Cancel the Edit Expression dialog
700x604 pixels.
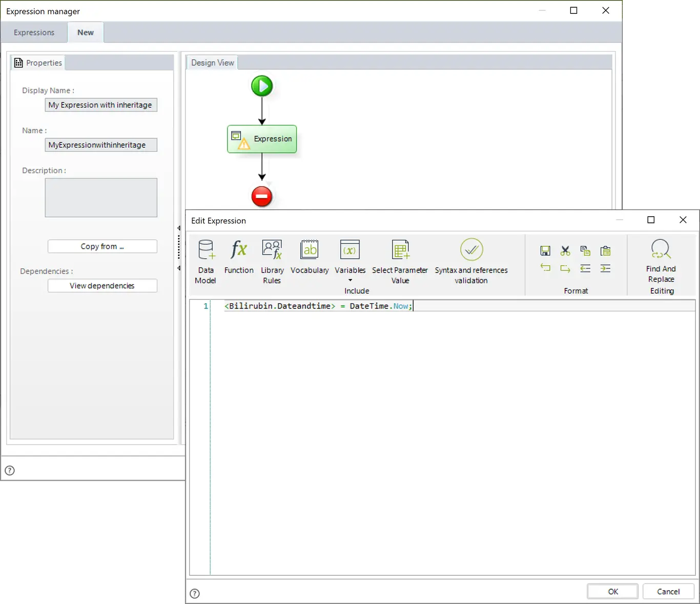(668, 591)
